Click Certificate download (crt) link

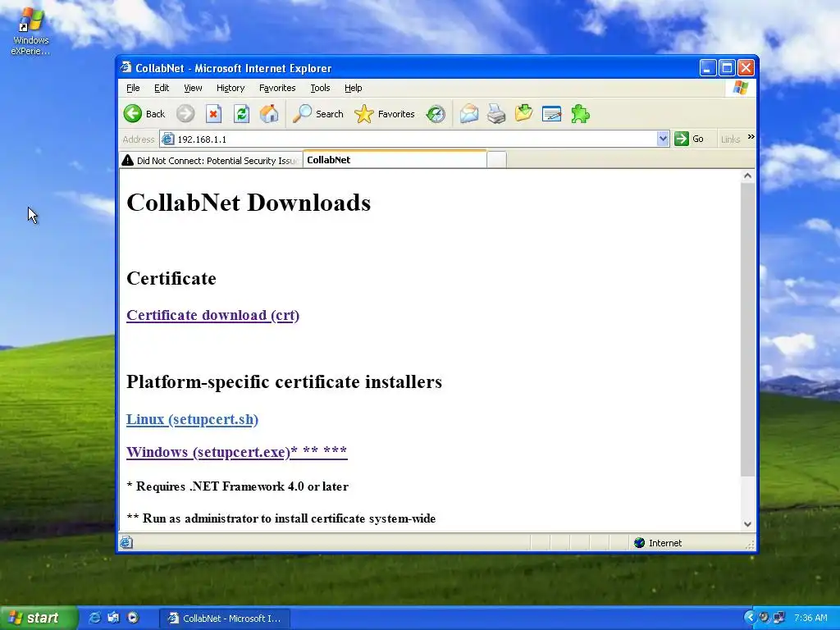pos(212,315)
